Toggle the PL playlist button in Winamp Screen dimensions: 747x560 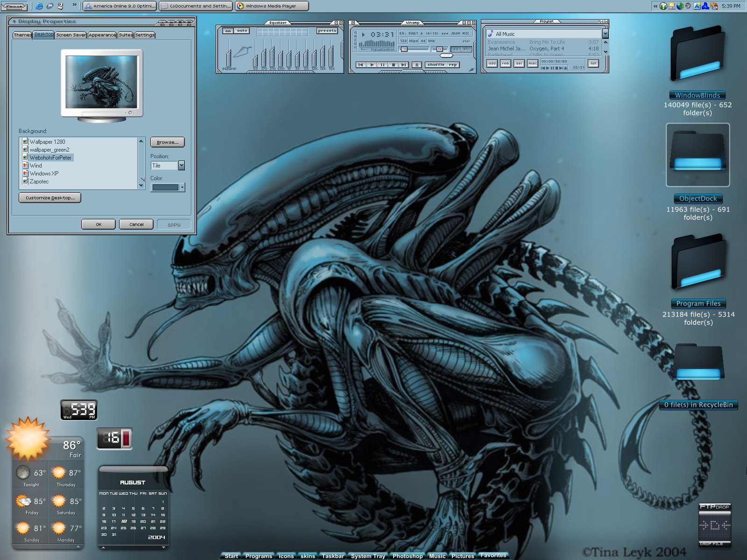click(x=466, y=49)
